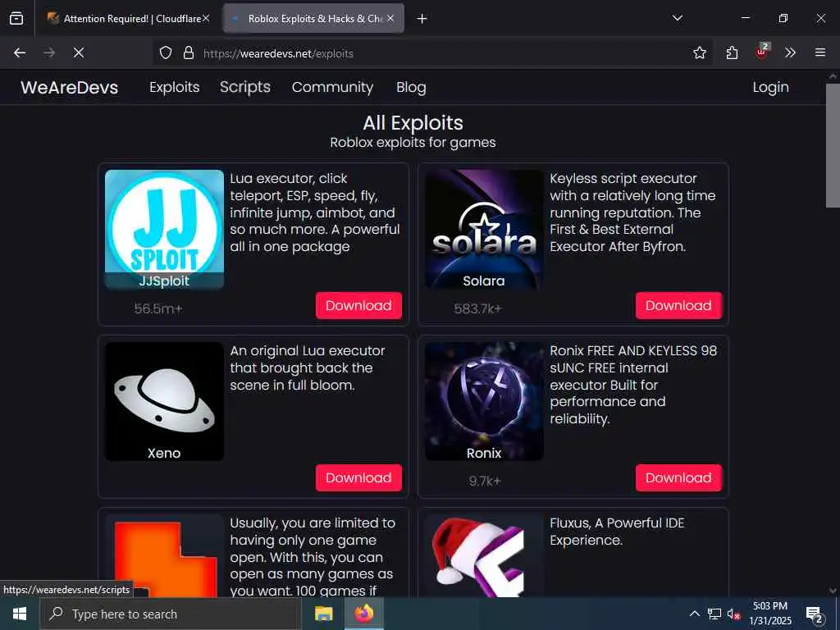
Task: Click the muted volume tray icon
Action: pos(733,614)
